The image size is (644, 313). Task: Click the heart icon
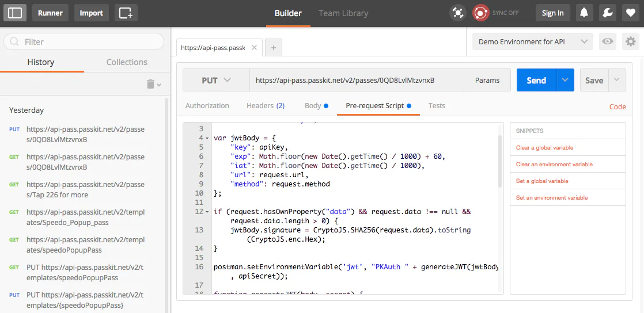(630, 13)
